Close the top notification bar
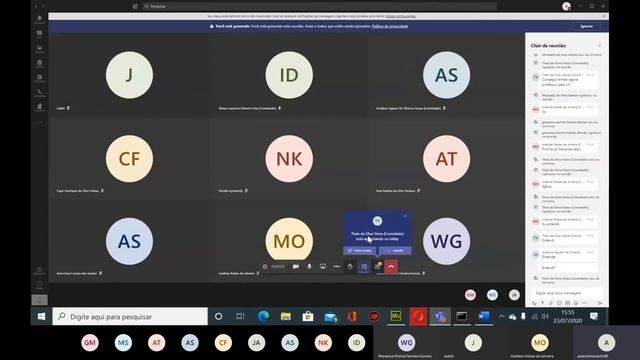Screen dimensions: 640x360 coord(604,16)
